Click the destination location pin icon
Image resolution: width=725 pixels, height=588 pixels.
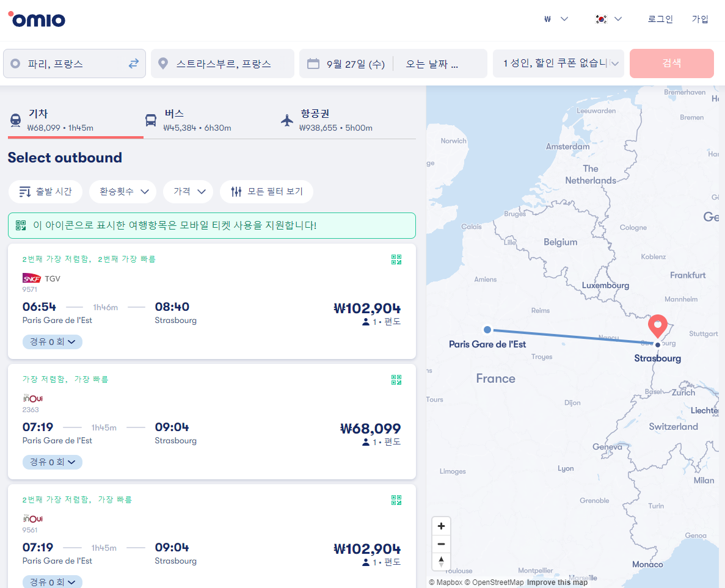[x=162, y=64]
